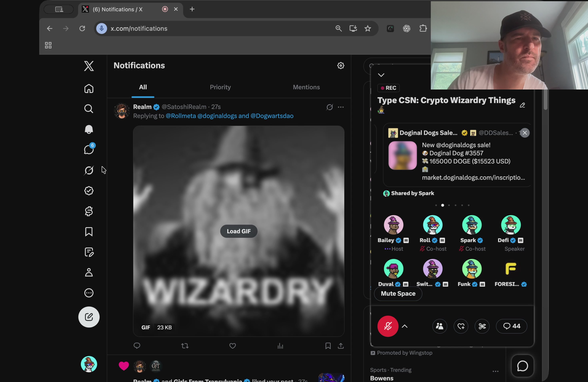Open Grok explain icon on Realm's post
This screenshot has width=588, height=382.
pos(330,107)
